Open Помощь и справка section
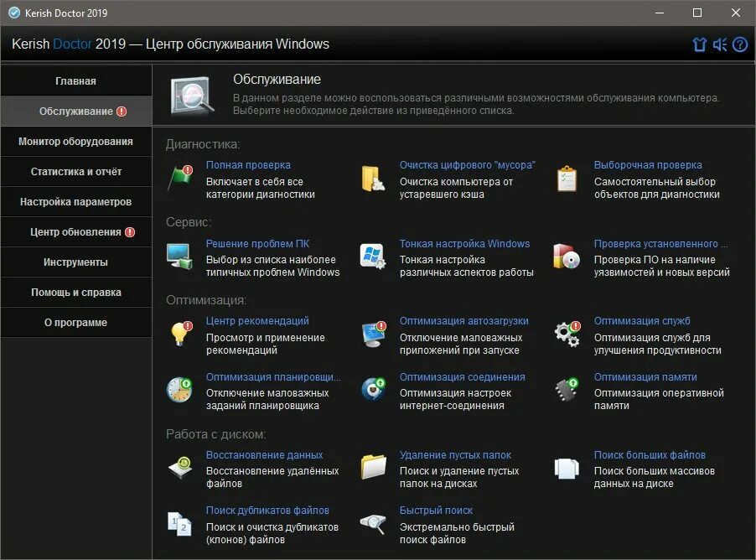Image resolution: width=756 pixels, height=560 pixels. (75, 293)
